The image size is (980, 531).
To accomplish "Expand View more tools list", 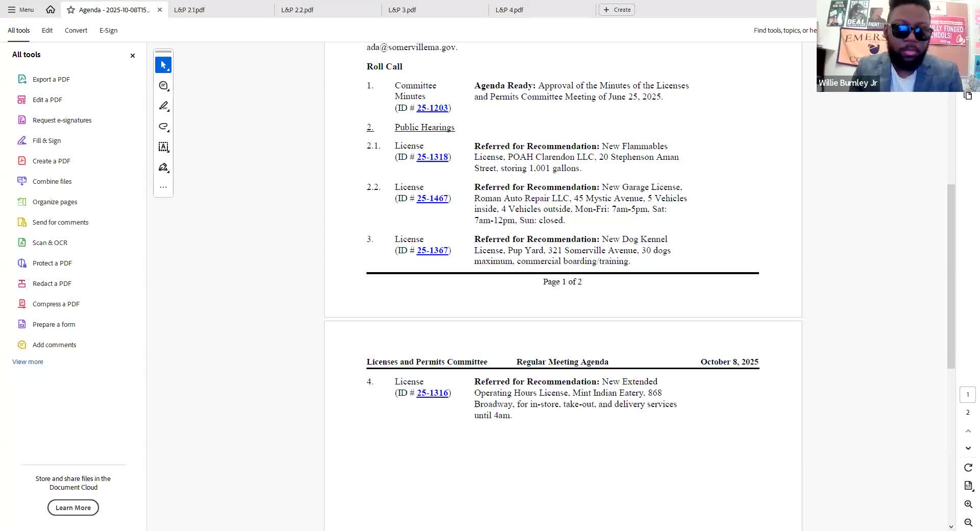I will (x=28, y=361).
